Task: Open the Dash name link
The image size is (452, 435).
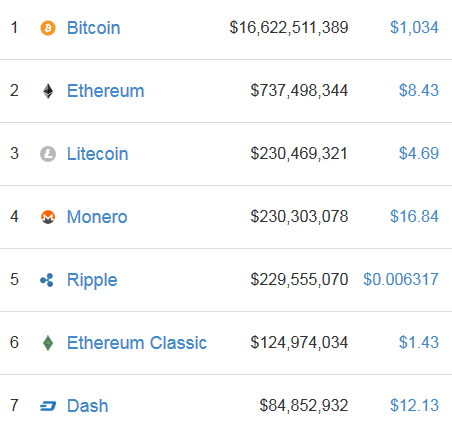Action: [88, 406]
